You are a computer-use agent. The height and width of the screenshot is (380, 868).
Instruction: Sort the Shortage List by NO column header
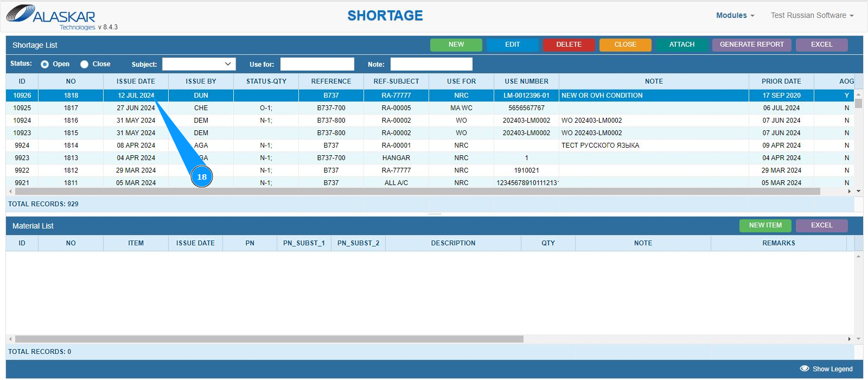tap(71, 81)
